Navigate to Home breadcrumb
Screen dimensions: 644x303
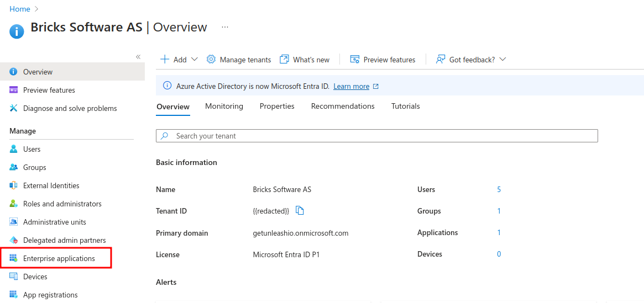coord(20,9)
